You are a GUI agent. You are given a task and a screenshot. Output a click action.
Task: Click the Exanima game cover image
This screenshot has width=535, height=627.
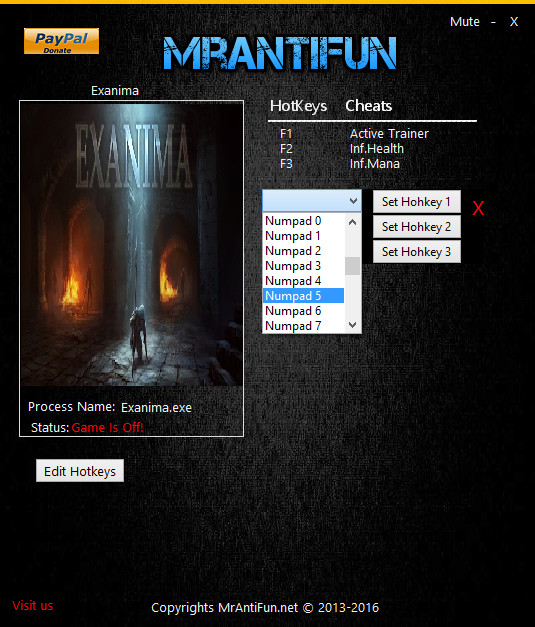click(132, 244)
